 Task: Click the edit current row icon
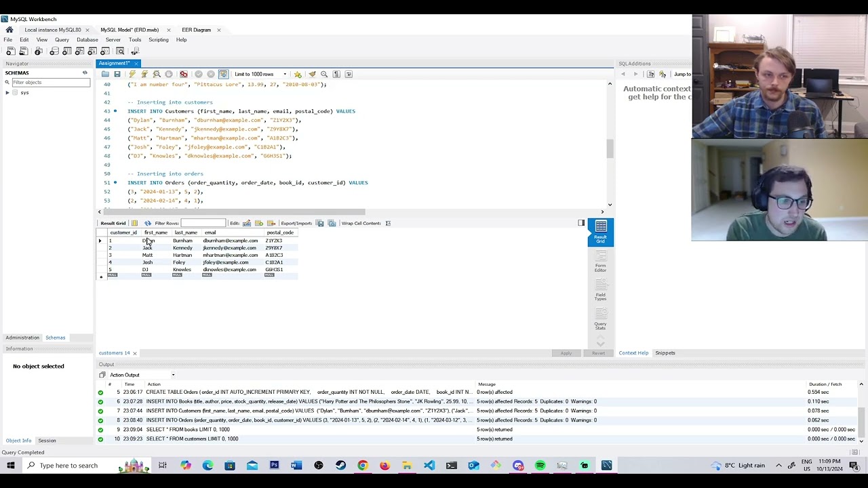[247, 223]
